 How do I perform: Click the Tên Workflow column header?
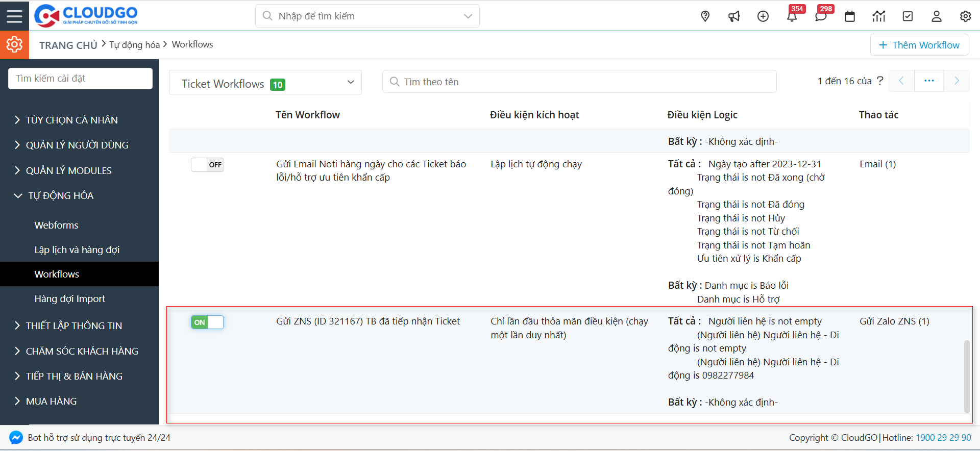(x=308, y=115)
